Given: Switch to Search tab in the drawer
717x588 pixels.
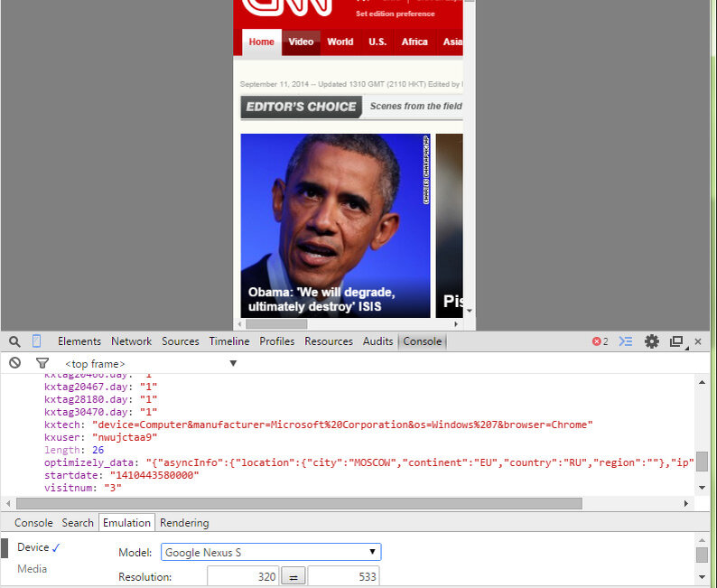Looking at the screenshot, I should point(78,523).
